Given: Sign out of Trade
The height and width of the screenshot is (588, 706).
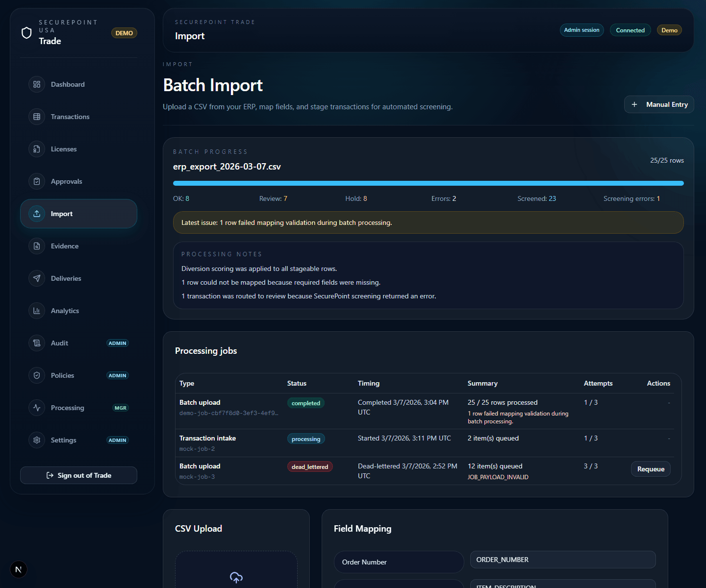Looking at the screenshot, I should click(x=78, y=475).
